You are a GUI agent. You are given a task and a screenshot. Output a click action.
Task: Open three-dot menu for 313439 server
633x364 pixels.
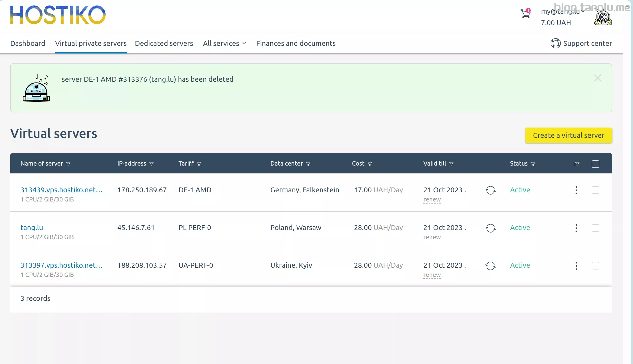tap(576, 190)
